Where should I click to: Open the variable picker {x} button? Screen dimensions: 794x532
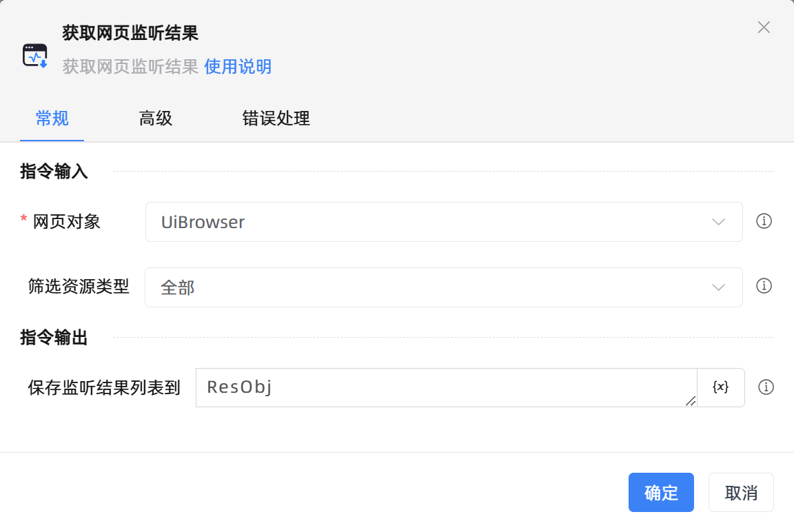coord(720,387)
